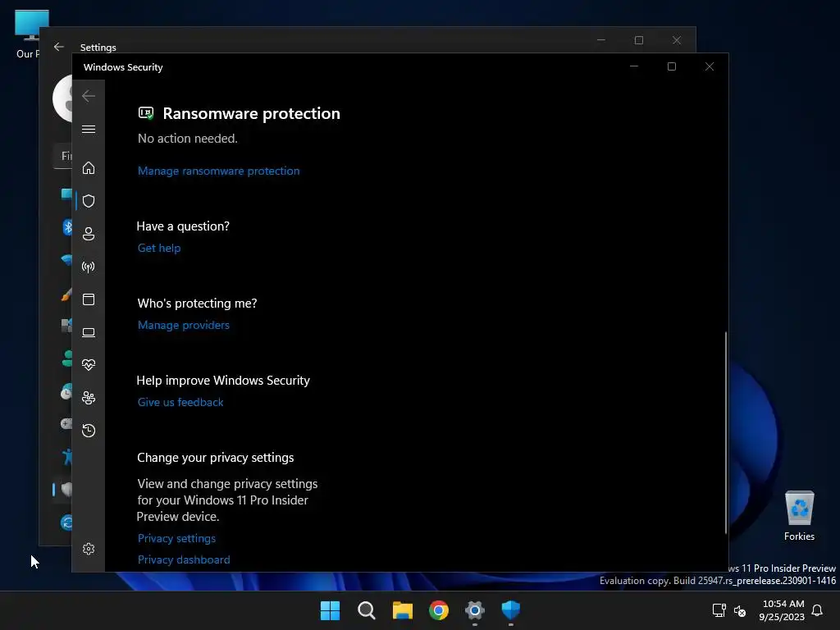Go back in Windows Security

pyautogui.click(x=89, y=96)
